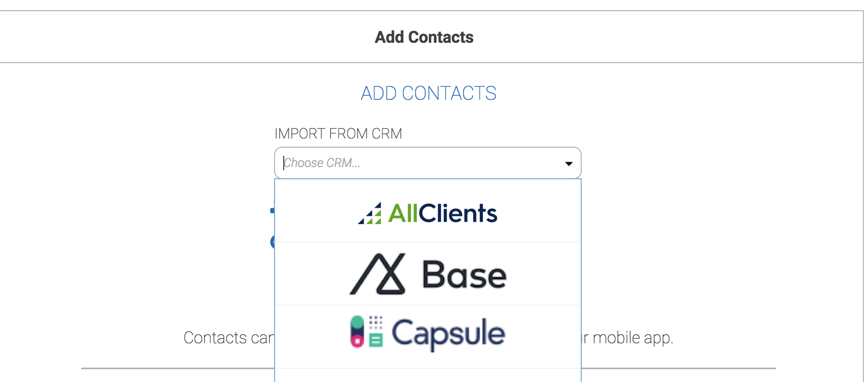Click the 'Contacts can' text
Screen dimensions: 868x382
228,338
